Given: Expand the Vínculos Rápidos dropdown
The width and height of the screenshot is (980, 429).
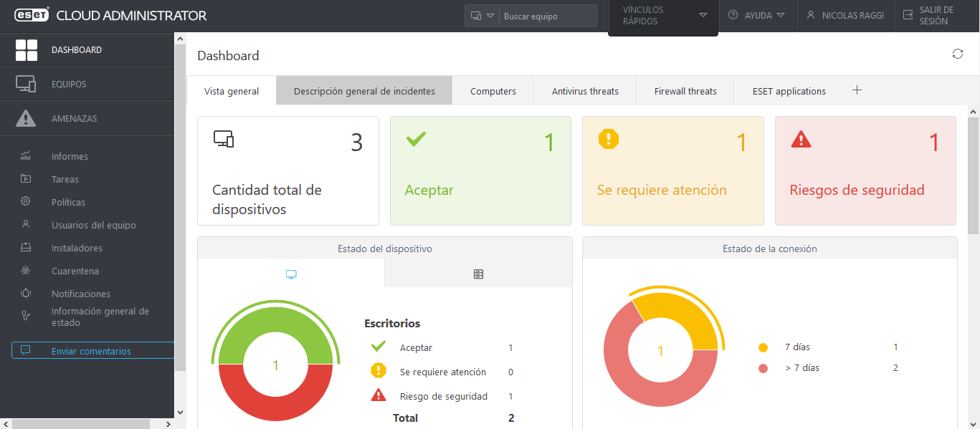Looking at the screenshot, I should click(662, 14).
